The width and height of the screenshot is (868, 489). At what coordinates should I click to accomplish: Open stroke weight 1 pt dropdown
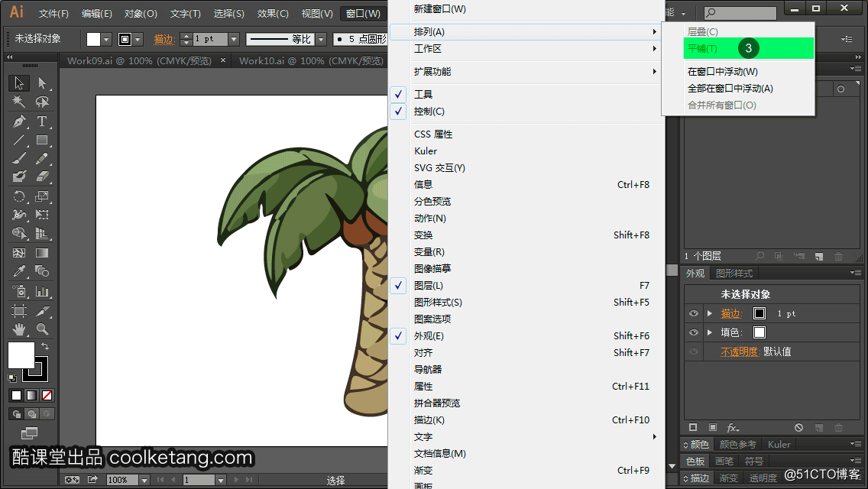pos(234,39)
